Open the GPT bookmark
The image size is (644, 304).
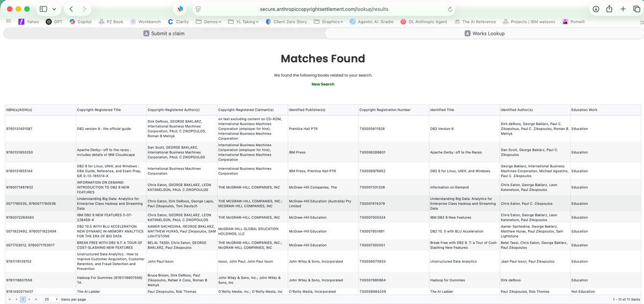(54, 22)
